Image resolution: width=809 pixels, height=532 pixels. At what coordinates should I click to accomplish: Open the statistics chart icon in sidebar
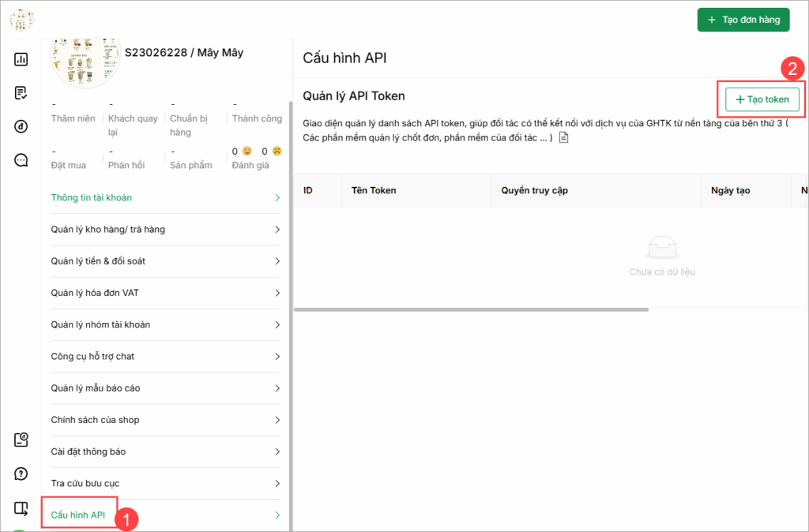point(21,59)
